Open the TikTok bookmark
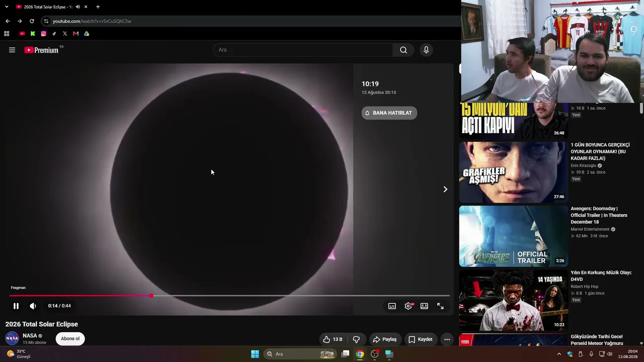 54,34
